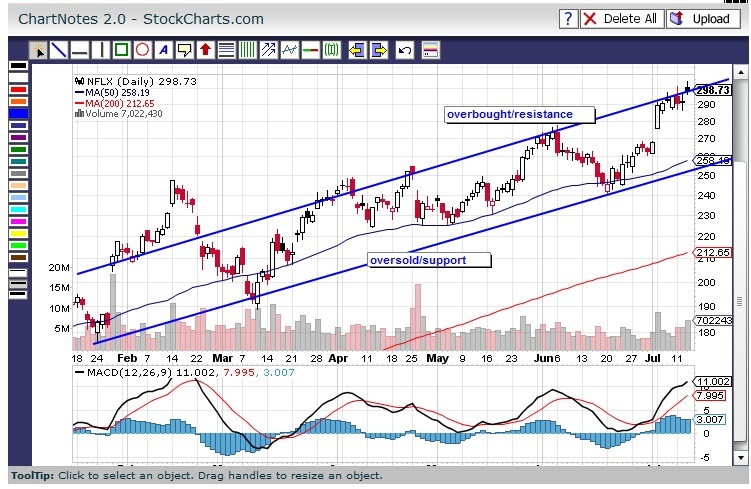Select the pointer selection tool
The width and height of the screenshot is (751, 489).
[x=38, y=50]
